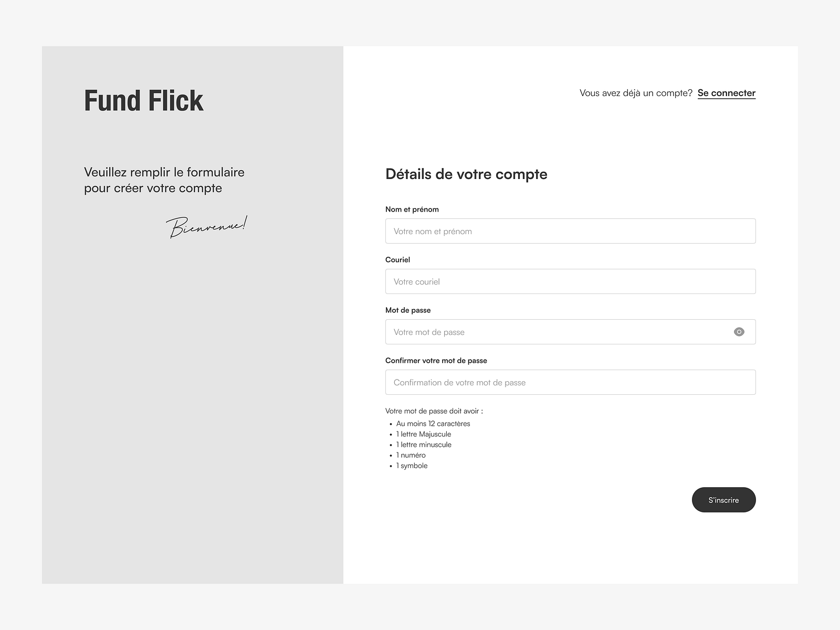
Task: Open the Se connecter link
Action: (726, 93)
